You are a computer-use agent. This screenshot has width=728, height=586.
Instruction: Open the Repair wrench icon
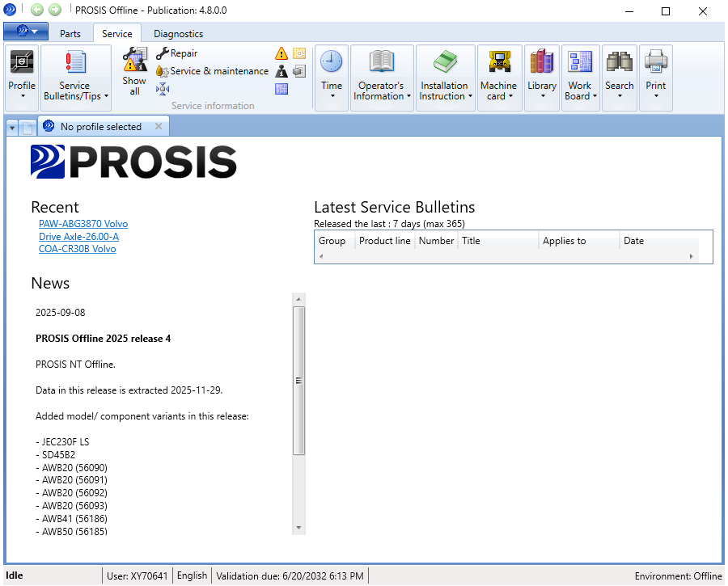click(x=162, y=53)
